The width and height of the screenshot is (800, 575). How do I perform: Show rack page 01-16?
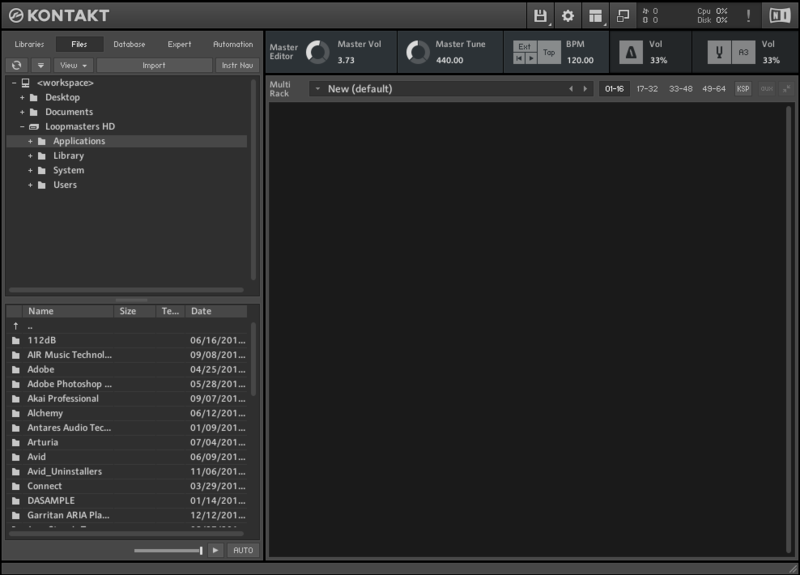tap(614, 89)
